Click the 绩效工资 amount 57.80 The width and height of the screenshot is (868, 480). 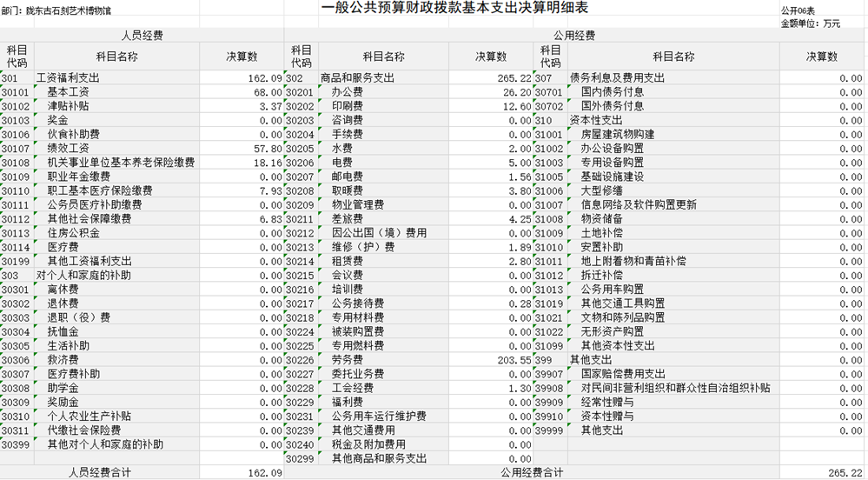pos(242,149)
